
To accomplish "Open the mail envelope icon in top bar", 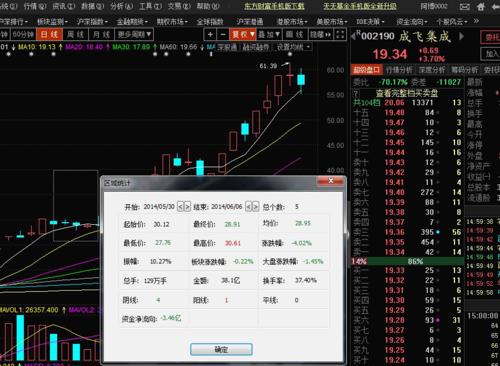I will [x=465, y=6].
